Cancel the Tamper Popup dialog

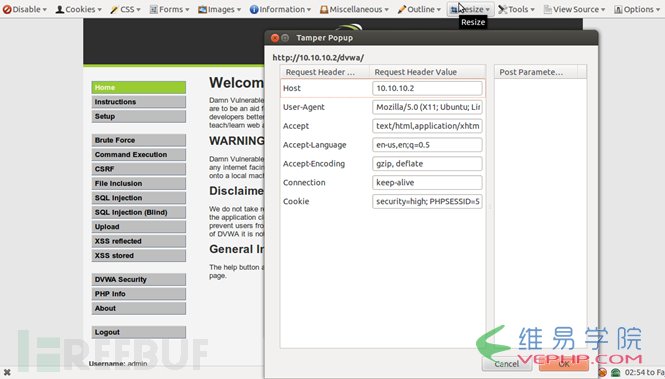(x=506, y=364)
